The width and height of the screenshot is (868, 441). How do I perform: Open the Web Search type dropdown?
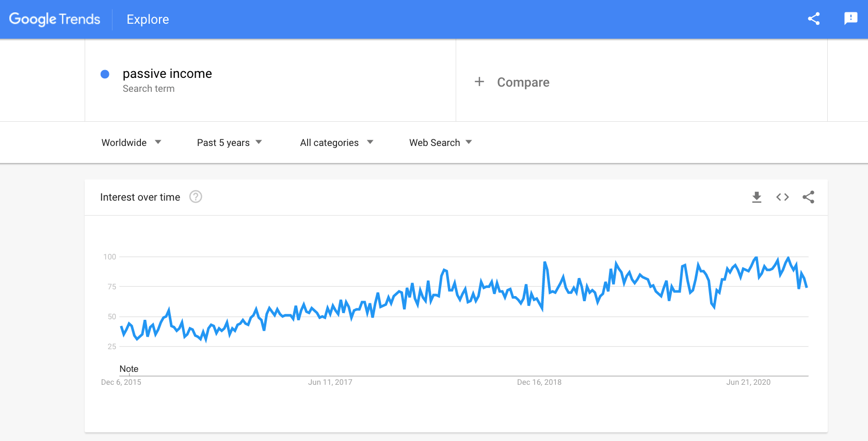tap(440, 143)
